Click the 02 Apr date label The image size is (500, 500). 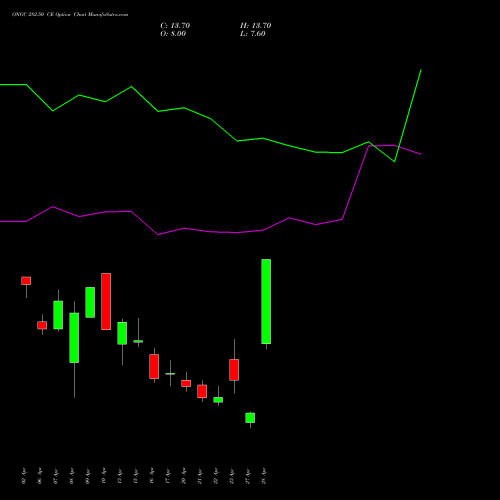[24, 476]
